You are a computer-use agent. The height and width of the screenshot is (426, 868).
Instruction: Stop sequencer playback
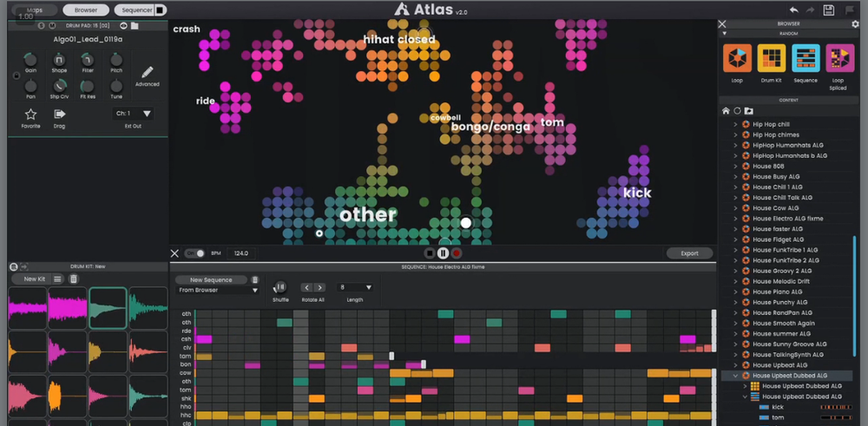[430, 253]
